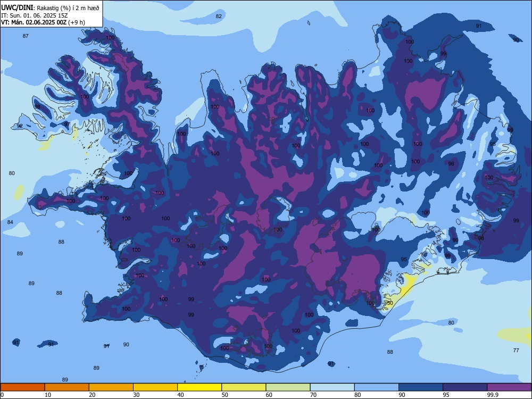Click the 'IT: Sun. 01. 06. 2025 15Z' line
This screenshot has width=532, height=399.
(x=34, y=15)
